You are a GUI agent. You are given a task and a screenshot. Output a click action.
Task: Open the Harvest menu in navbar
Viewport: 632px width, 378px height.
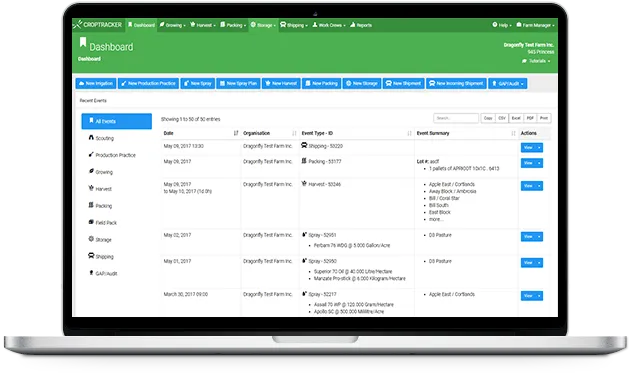(x=203, y=25)
